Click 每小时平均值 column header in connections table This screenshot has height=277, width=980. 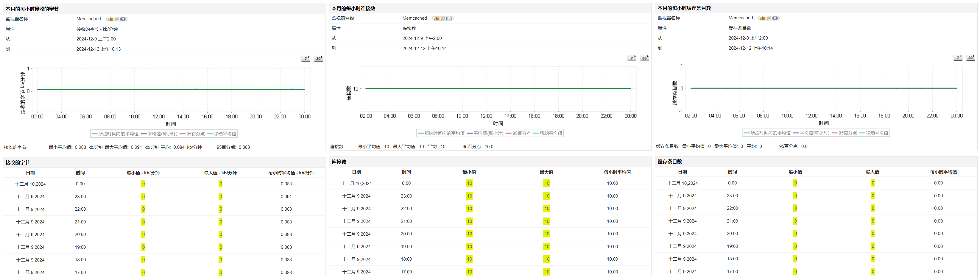pyautogui.click(x=617, y=172)
